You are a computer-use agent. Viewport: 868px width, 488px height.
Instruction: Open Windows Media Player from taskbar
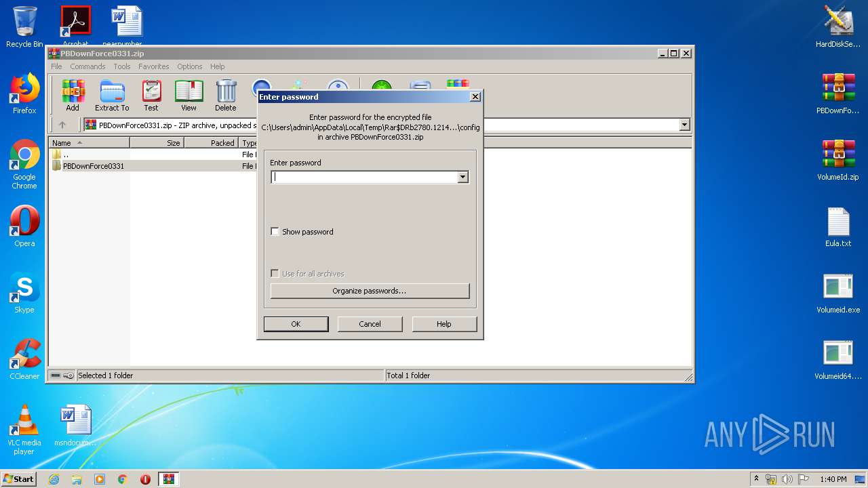pyautogui.click(x=100, y=479)
